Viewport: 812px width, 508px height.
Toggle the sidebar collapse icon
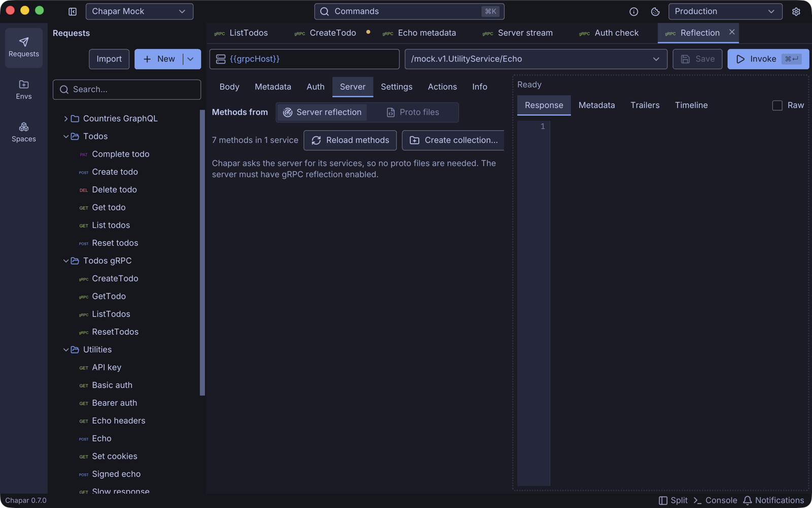[73, 12]
